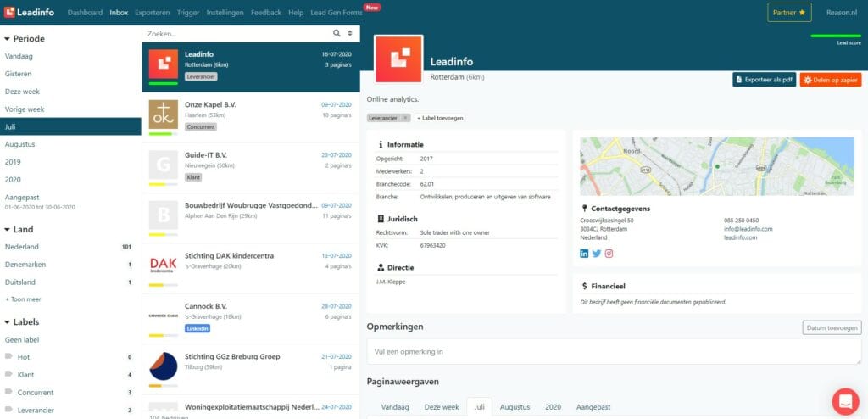The image size is (868, 419).
Task: Open the sort arrows next to search
Action: tap(350, 33)
